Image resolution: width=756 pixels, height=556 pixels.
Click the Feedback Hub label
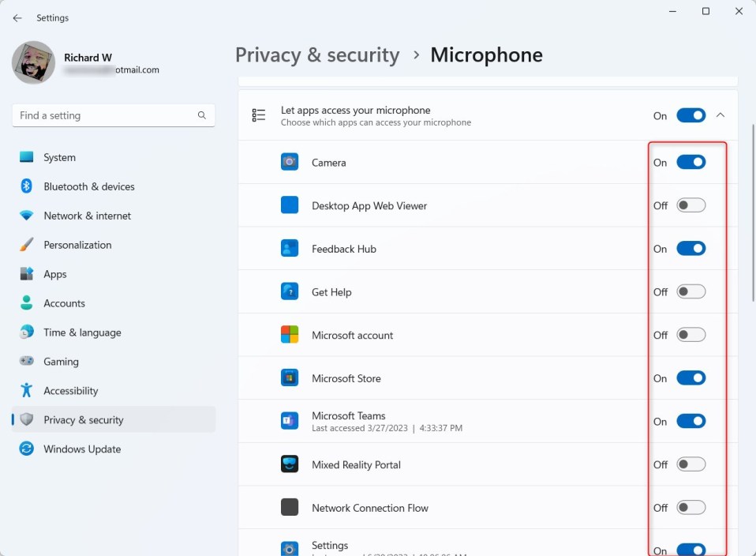point(344,249)
